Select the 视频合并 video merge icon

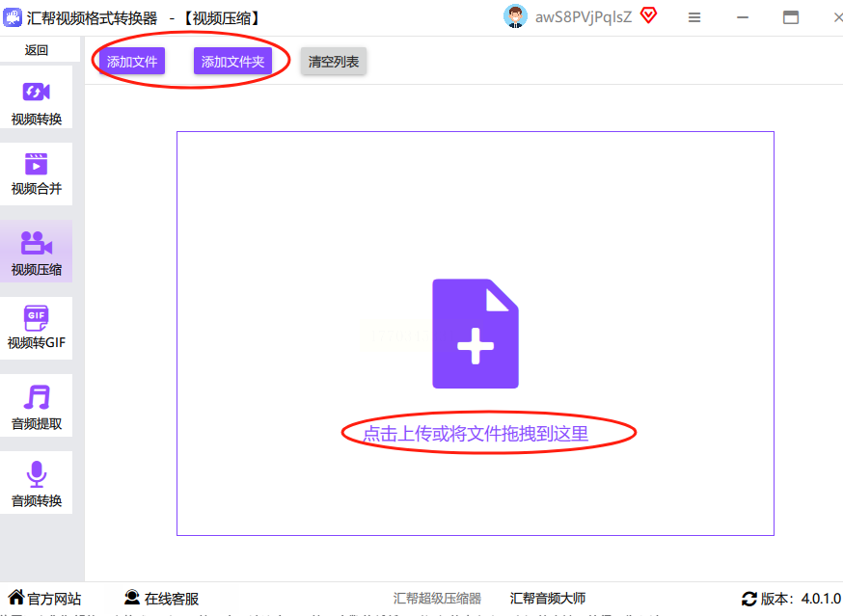pyautogui.click(x=36, y=164)
